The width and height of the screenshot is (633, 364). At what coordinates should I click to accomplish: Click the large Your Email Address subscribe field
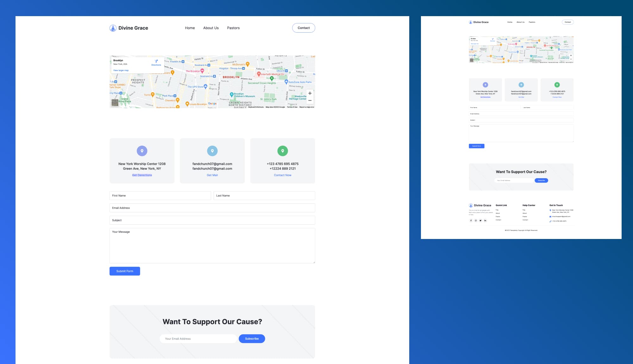pyautogui.click(x=198, y=339)
